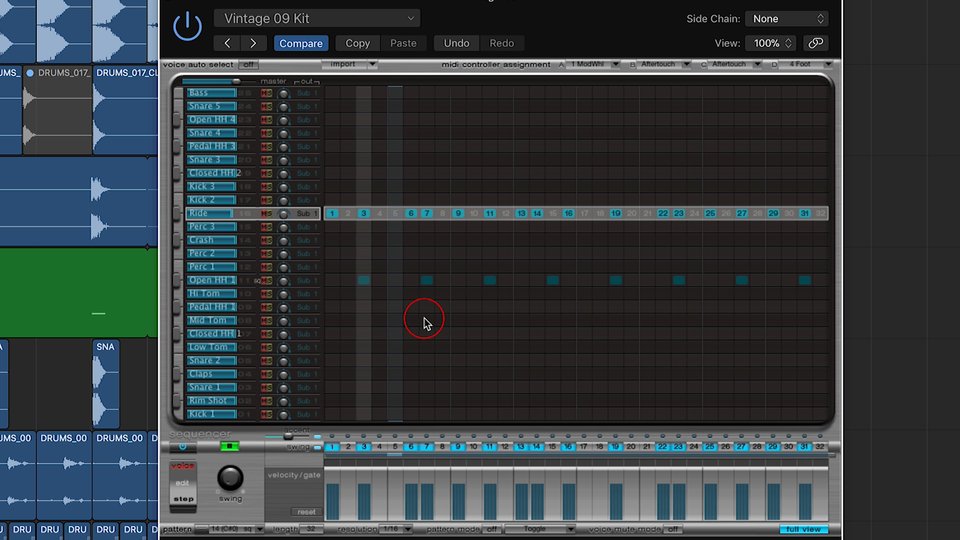Click second Open HH 1 step block
This screenshot has width=960, height=540.
pos(427,280)
